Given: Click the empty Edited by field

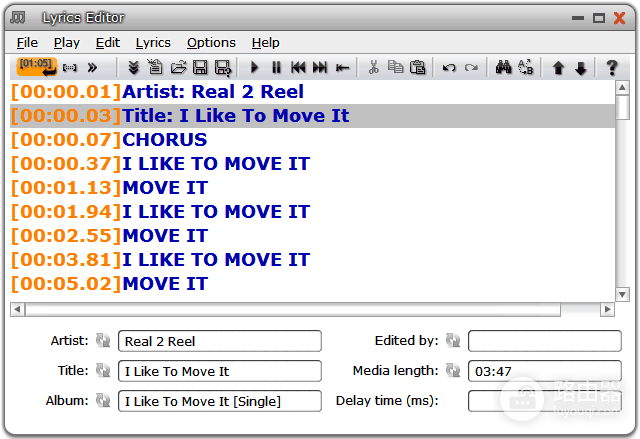Looking at the screenshot, I should click(x=544, y=341).
